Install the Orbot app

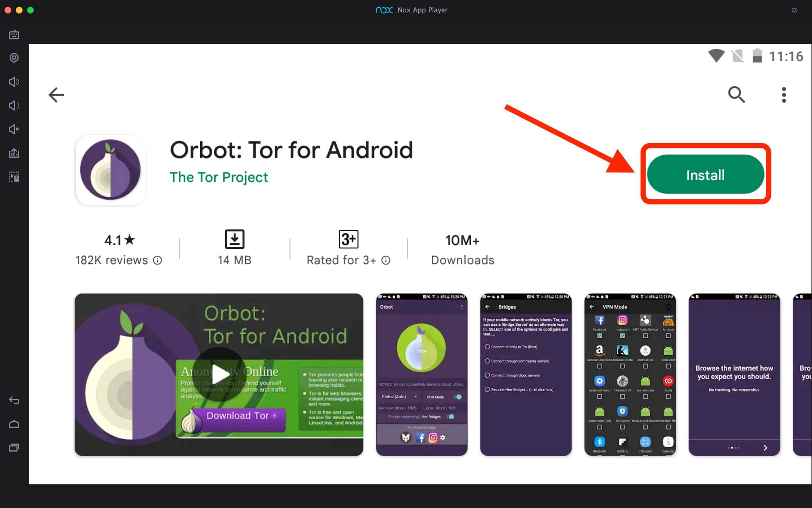tap(705, 175)
